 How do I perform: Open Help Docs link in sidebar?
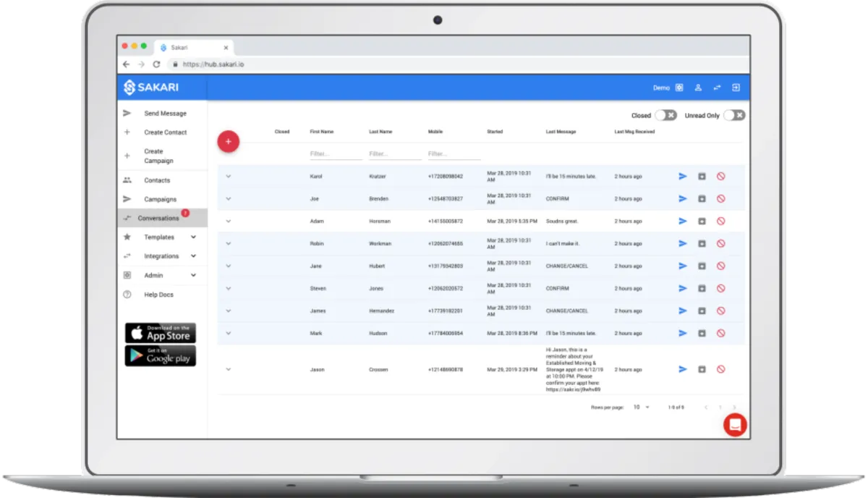coord(158,295)
